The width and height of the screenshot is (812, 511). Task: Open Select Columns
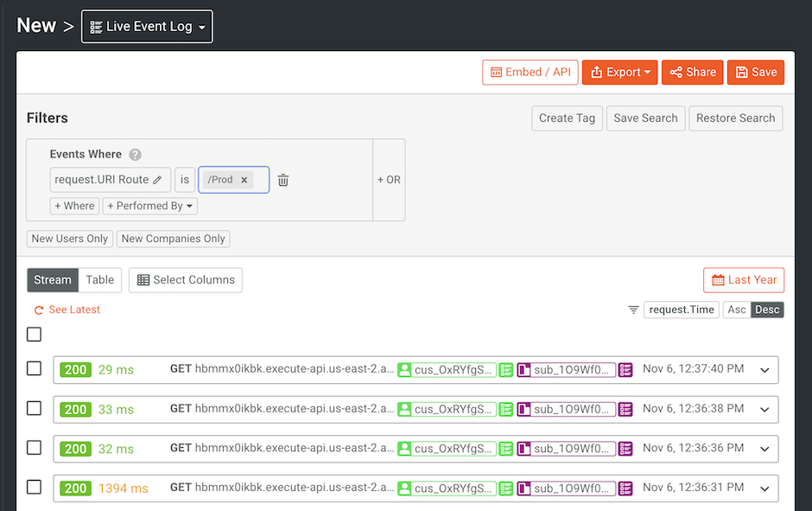[186, 280]
